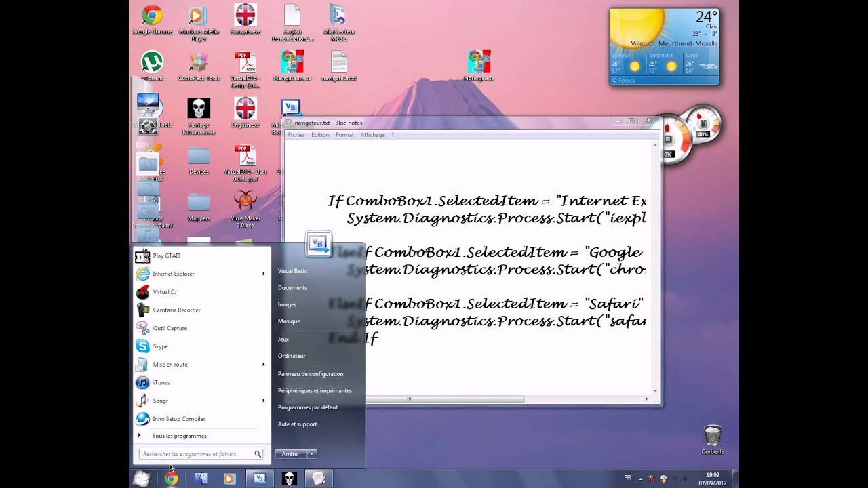
Task: Open the Fichier menu in Bloc-notes
Action: pos(296,135)
